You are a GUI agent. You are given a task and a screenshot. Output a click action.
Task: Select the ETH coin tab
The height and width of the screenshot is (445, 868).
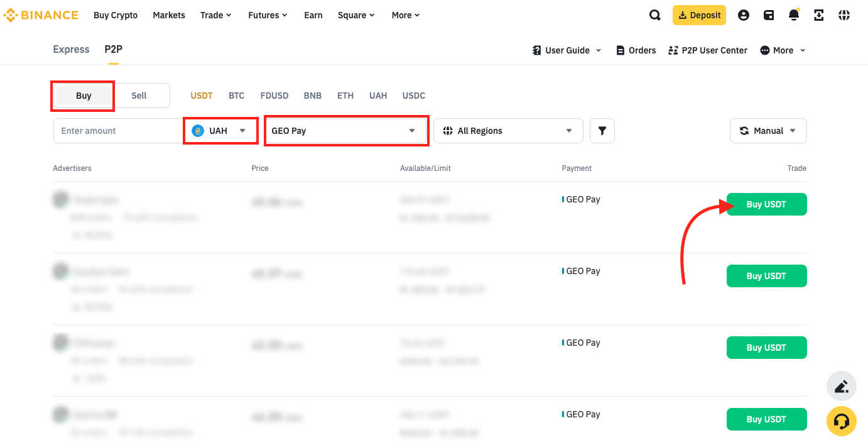[345, 96]
